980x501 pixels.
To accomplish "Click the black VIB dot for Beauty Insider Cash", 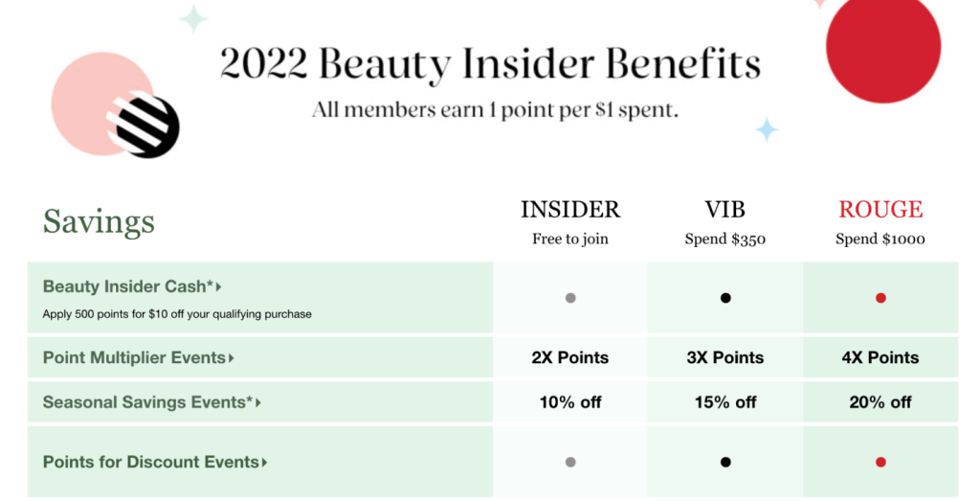I will tap(725, 298).
